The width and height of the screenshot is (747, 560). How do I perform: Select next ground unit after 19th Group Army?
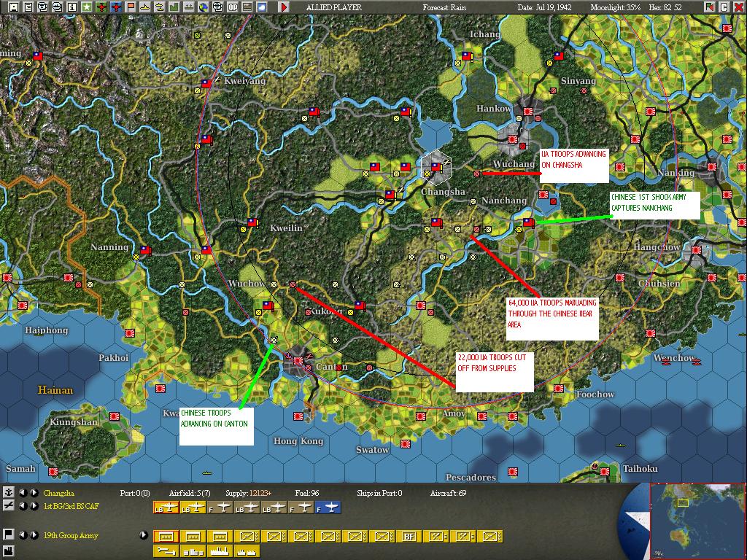(x=34, y=535)
